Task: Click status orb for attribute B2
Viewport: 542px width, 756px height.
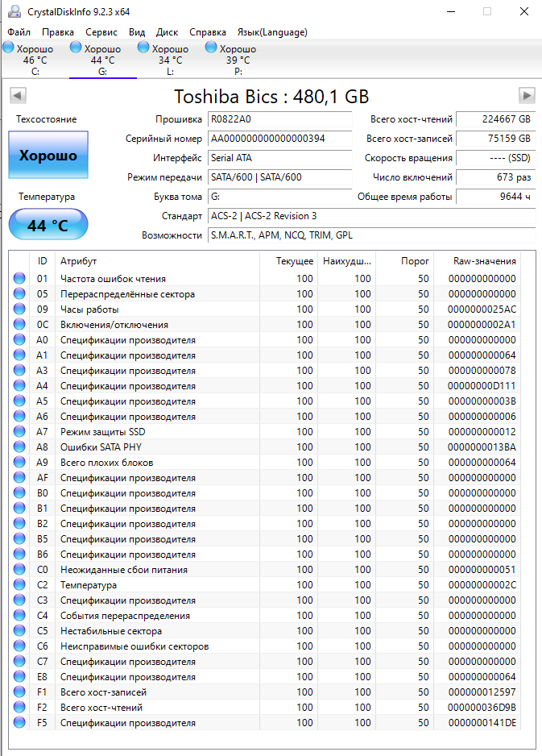Action: pyautogui.click(x=19, y=524)
